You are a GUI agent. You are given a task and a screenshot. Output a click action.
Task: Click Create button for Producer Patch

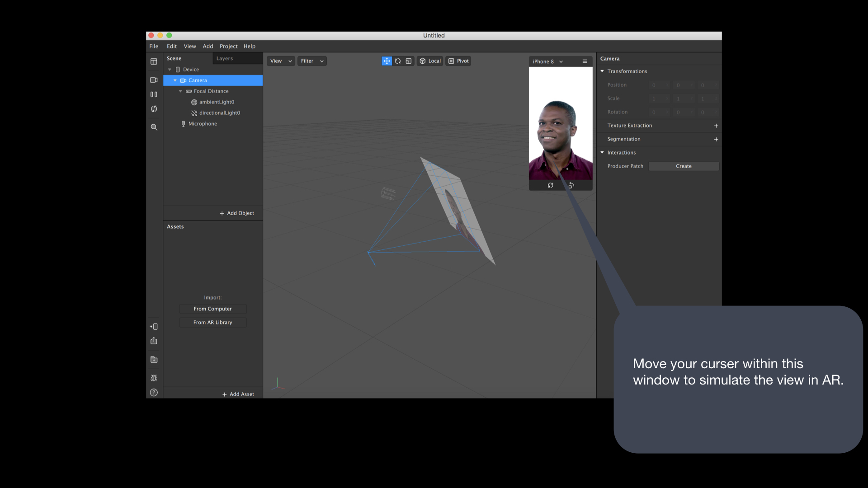(684, 166)
